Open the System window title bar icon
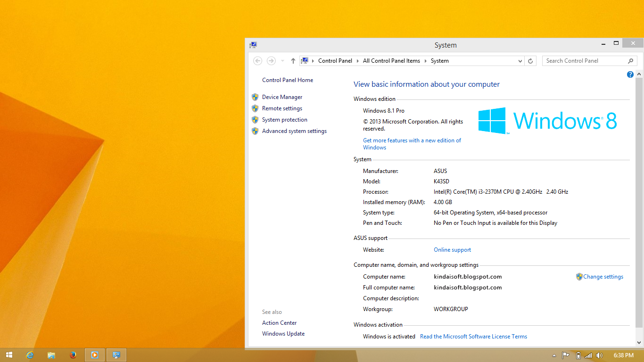The height and width of the screenshot is (362, 644). [253, 45]
